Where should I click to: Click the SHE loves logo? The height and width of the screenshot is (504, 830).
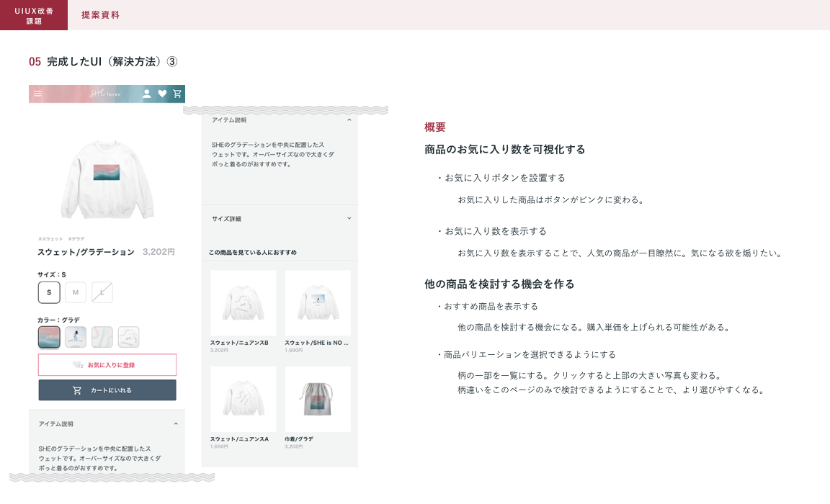pos(105,94)
